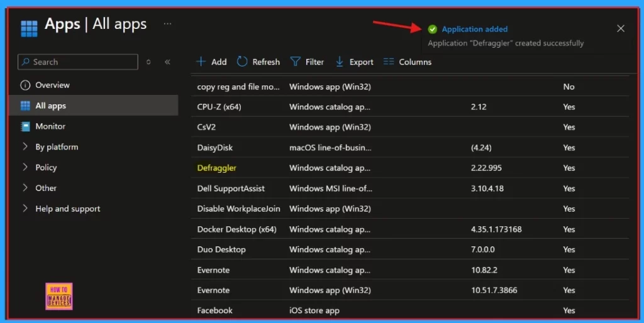Open Evernote with version 10.51.7.3866
This screenshot has height=323, width=644.
[x=213, y=290]
